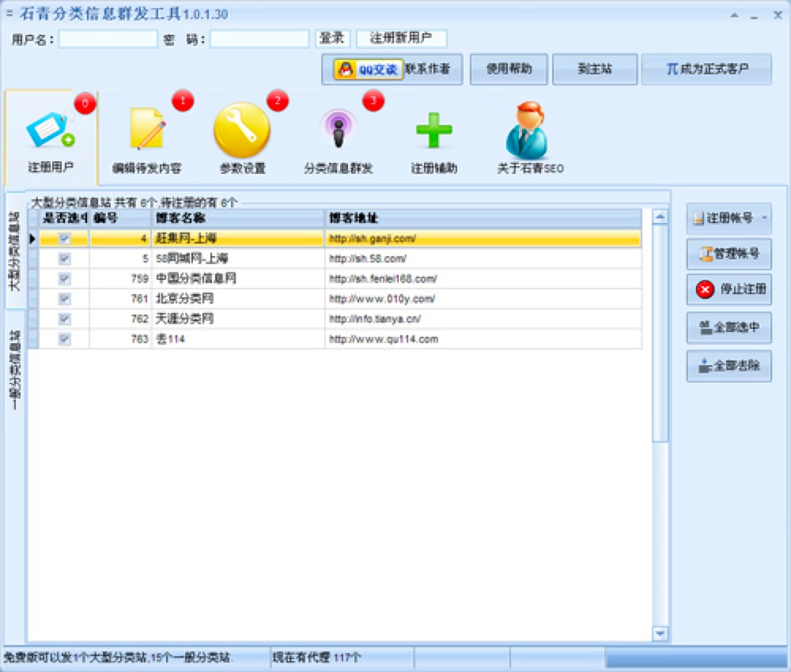Select the 天涯分类网 name cell
Image resolution: width=791 pixels, height=672 pixels.
point(237,319)
